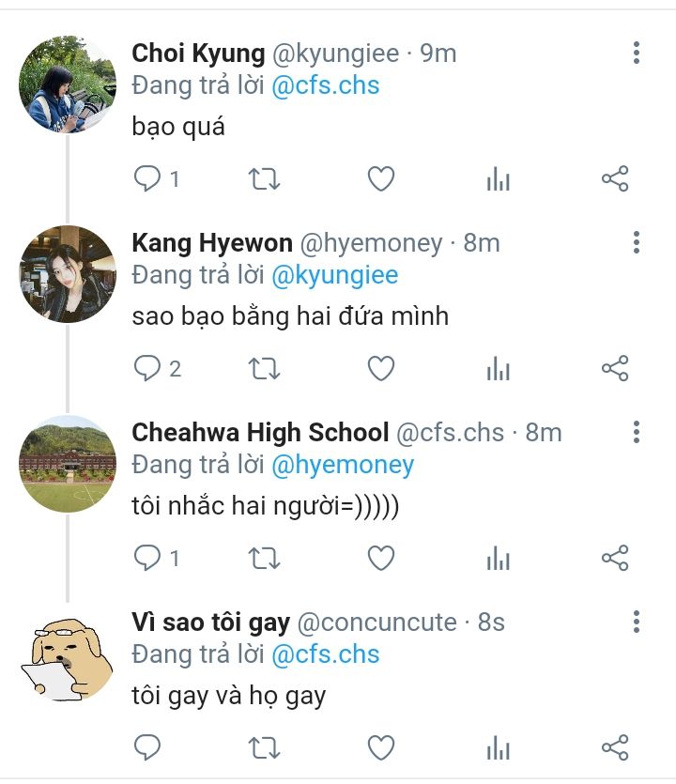View analytics for Choi Kyung's tweet
The height and width of the screenshot is (784, 676).
click(498, 178)
